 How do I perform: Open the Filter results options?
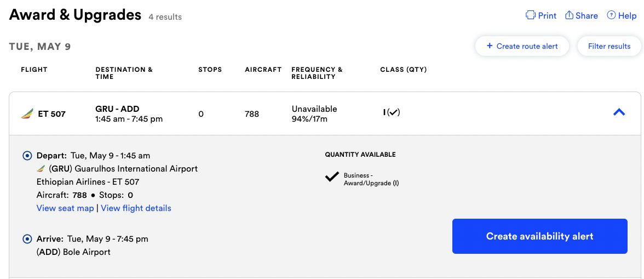click(x=609, y=46)
